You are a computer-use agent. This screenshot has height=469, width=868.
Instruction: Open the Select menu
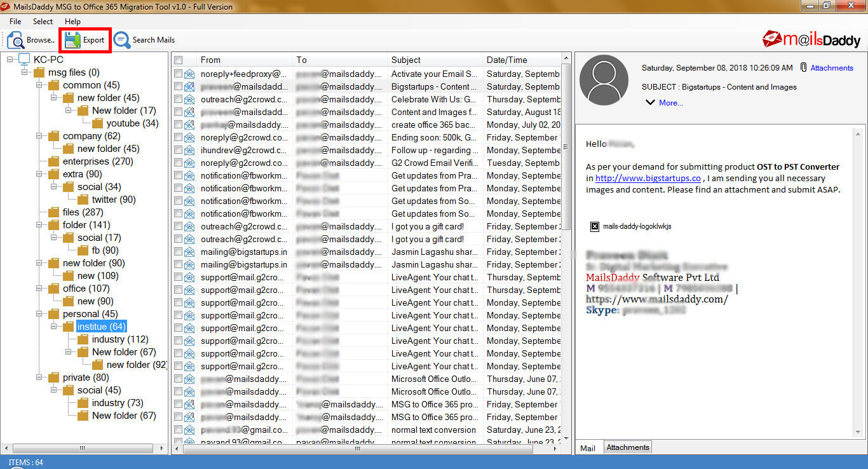point(43,22)
